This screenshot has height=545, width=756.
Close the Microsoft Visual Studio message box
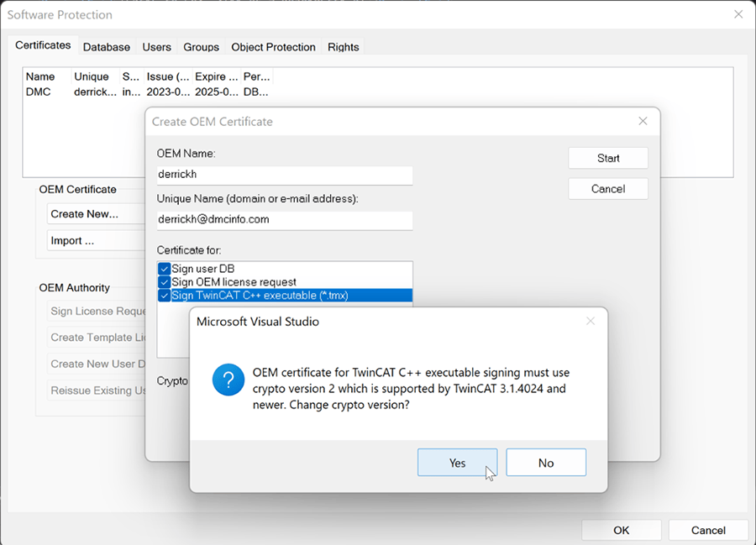coord(591,321)
